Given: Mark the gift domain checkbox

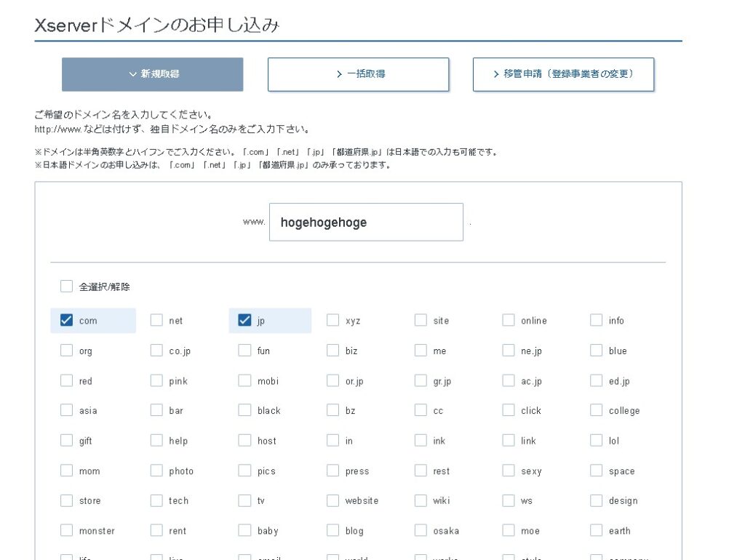Looking at the screenshot, I should [x=66, y=440].
